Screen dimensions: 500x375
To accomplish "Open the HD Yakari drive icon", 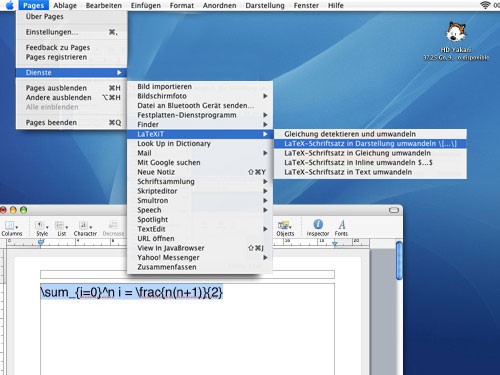I will 456,32.
